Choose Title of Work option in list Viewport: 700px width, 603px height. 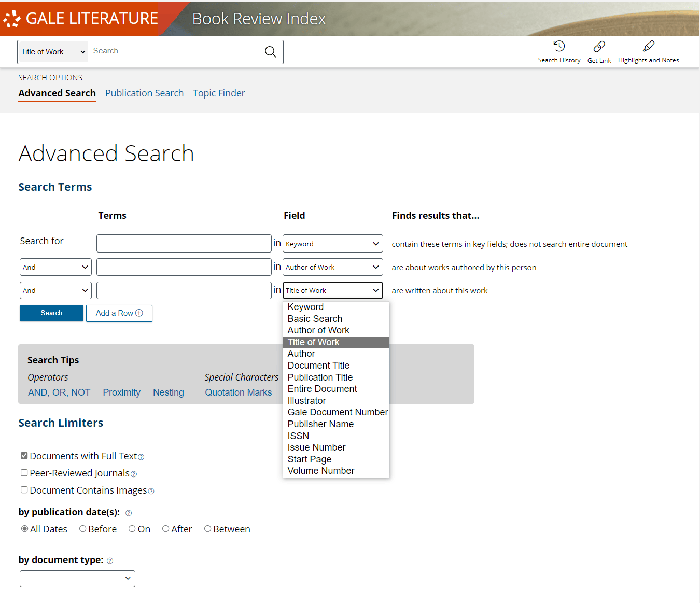pos(336,343)
